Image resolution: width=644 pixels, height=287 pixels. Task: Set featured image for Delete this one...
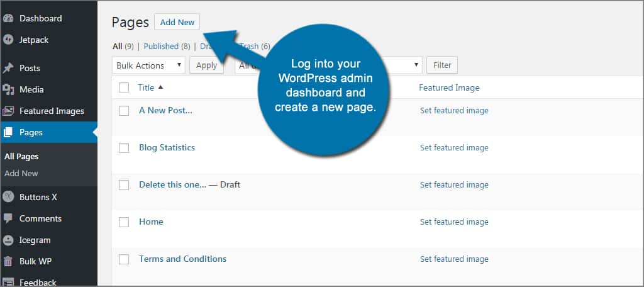point(454,185)
